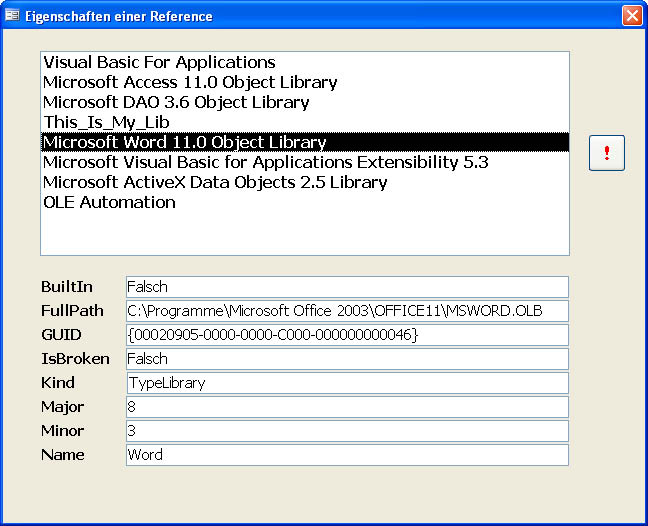Screen dimensions: 648x526
Task: Click the Kind label
Action: pyautogui.click(x=58, y=383)
